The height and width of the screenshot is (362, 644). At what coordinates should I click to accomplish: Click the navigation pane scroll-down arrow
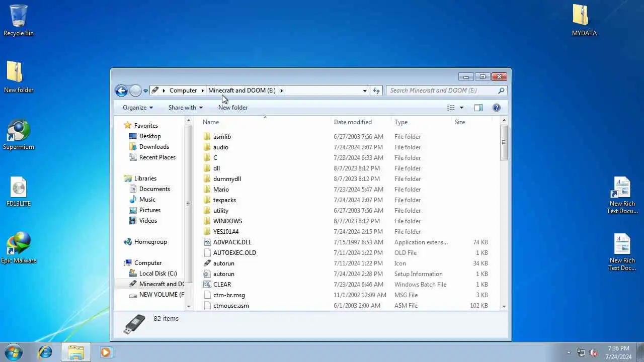coord(189,306)
